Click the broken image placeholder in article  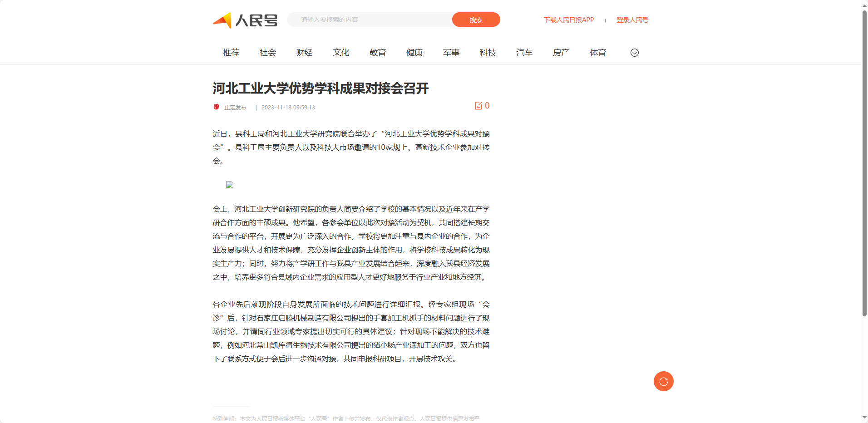tap(230, 185)
